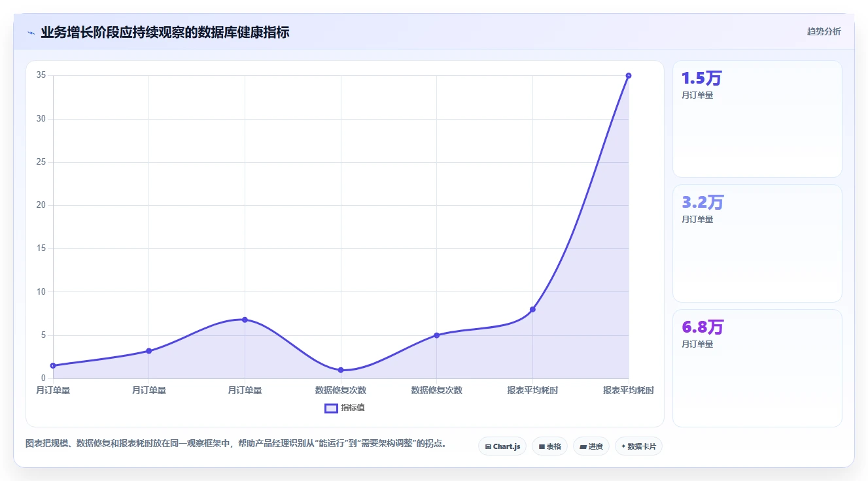Select the 数据卡片 tag pill
This screenshot has width=868, height=481.
(638, 446)
